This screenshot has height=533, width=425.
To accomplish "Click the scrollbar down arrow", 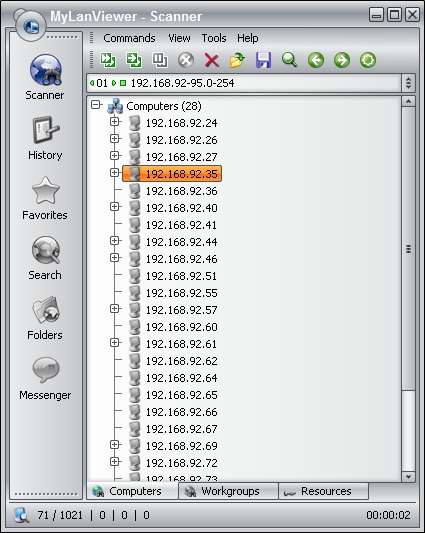I will point(408,477).
